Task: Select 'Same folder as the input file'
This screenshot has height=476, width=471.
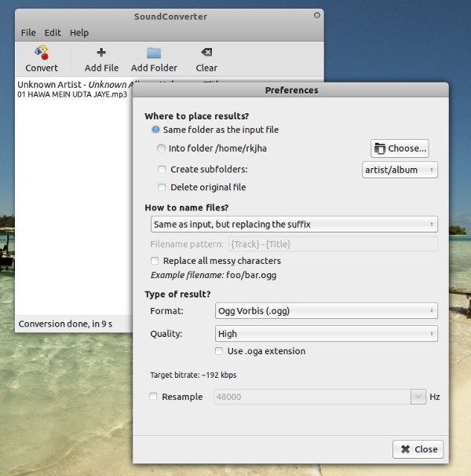Action: pyautogui.click(x=156, y=130)
